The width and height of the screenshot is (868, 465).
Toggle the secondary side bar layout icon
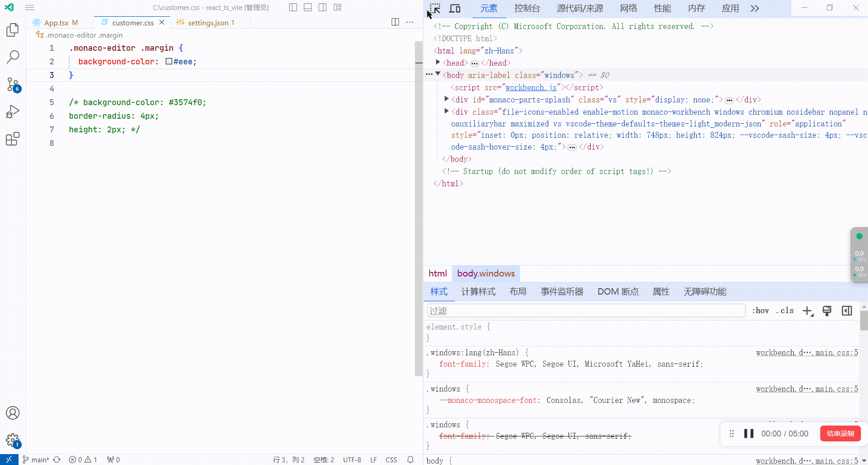[x=323, y=7]
